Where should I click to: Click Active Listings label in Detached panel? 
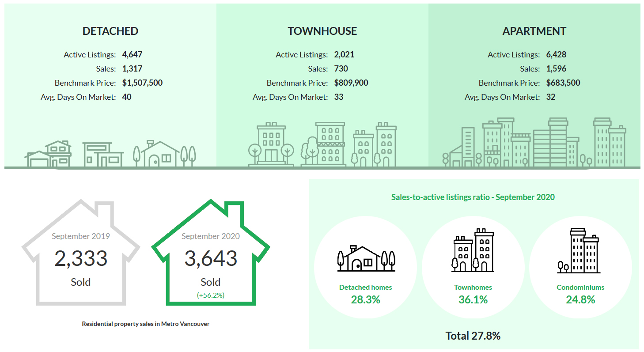[x=90, y=55]
